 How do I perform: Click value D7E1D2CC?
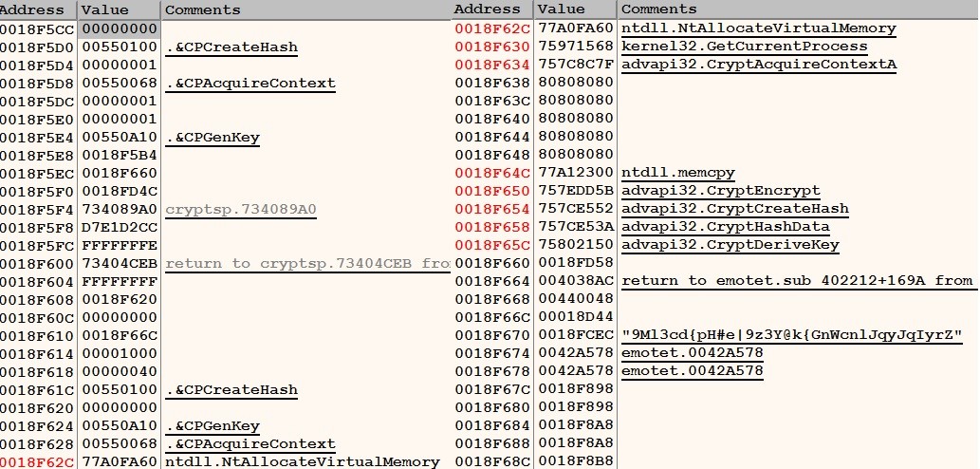pos(120,227)
